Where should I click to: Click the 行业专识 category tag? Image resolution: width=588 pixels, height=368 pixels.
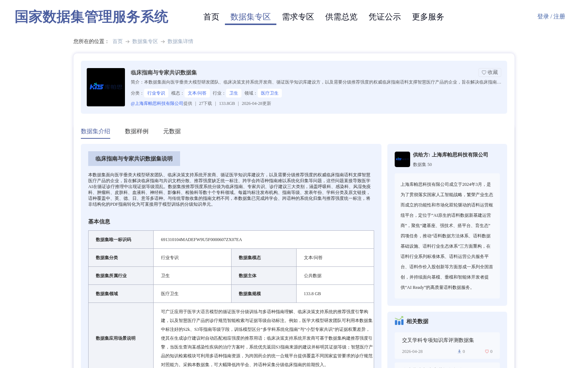[x=156, y=93]
